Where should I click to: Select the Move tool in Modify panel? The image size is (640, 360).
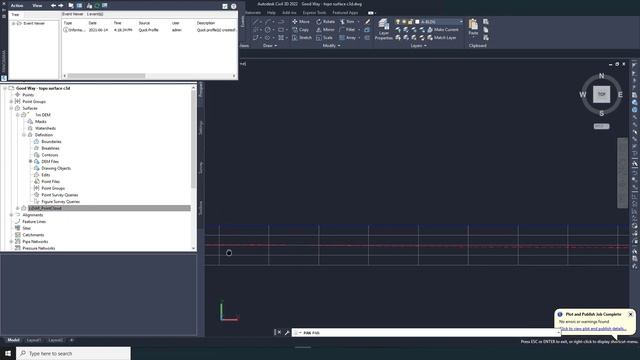[x=301, y=22]
